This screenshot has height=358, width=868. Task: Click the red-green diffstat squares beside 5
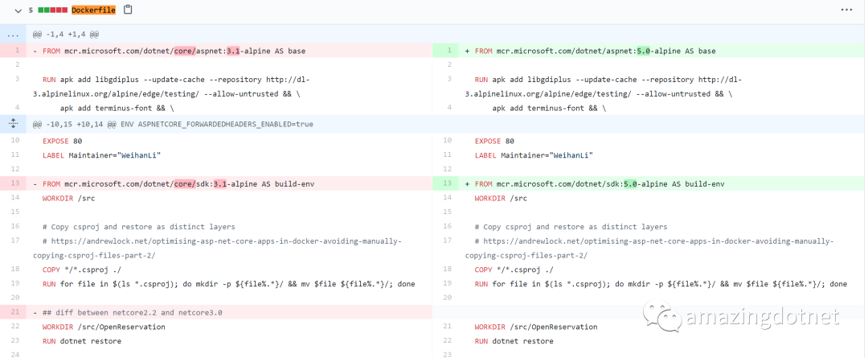pyautogui.click(x=52, y=10)
